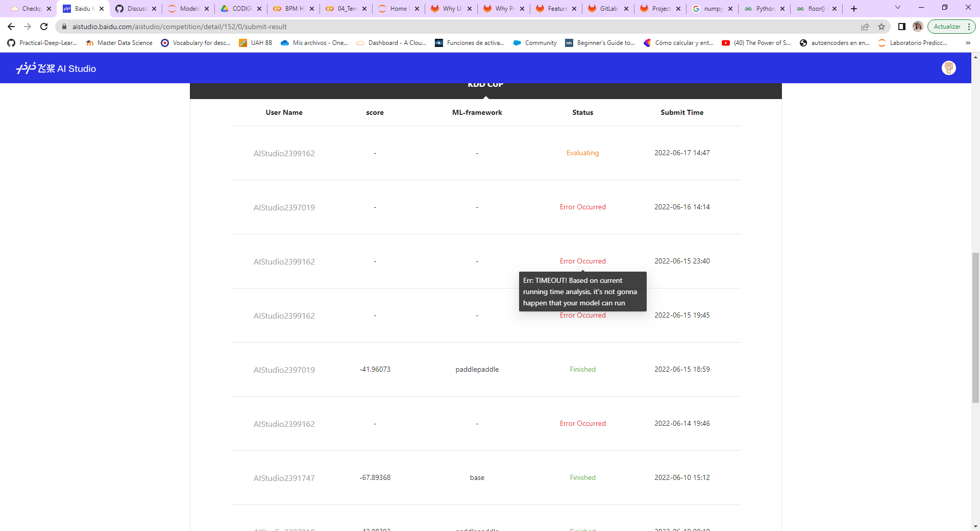Go forward to next page

click(28, 27)
